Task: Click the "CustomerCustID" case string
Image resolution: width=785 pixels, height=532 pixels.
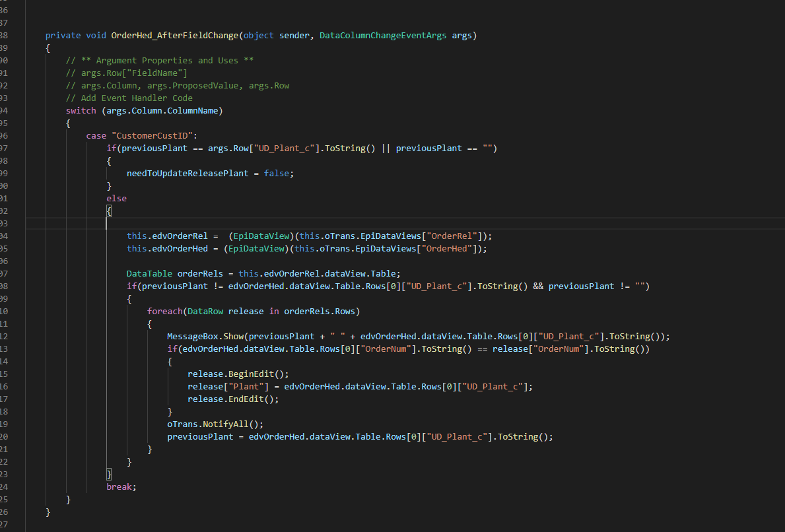Action: [x=153, y=135]
